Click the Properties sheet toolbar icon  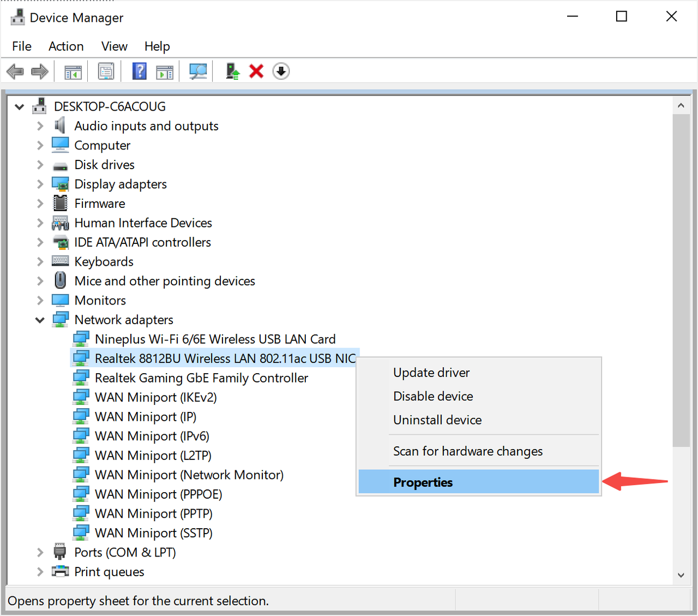106,71
